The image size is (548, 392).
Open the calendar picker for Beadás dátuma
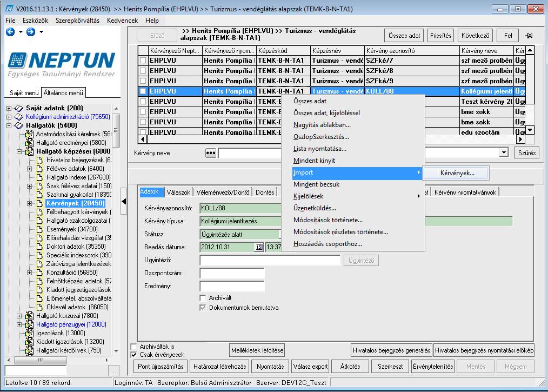click(259, 247)
